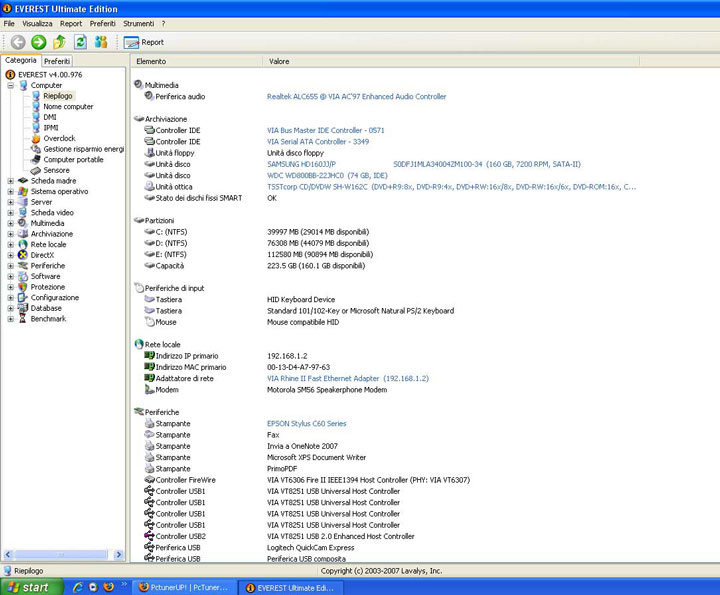Click the Database tree icon
Image resolution: width=720 pixels, height=595 pixels.
coord(23,308)
